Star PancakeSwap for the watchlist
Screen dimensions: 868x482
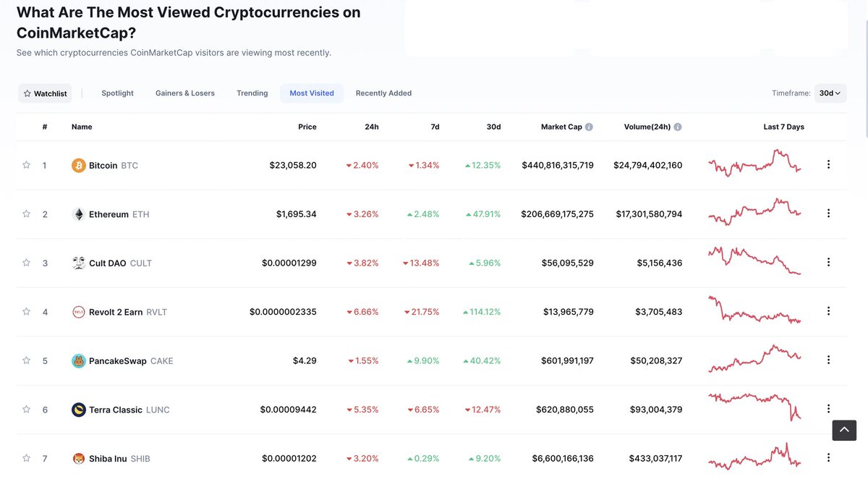click(27, 360)
